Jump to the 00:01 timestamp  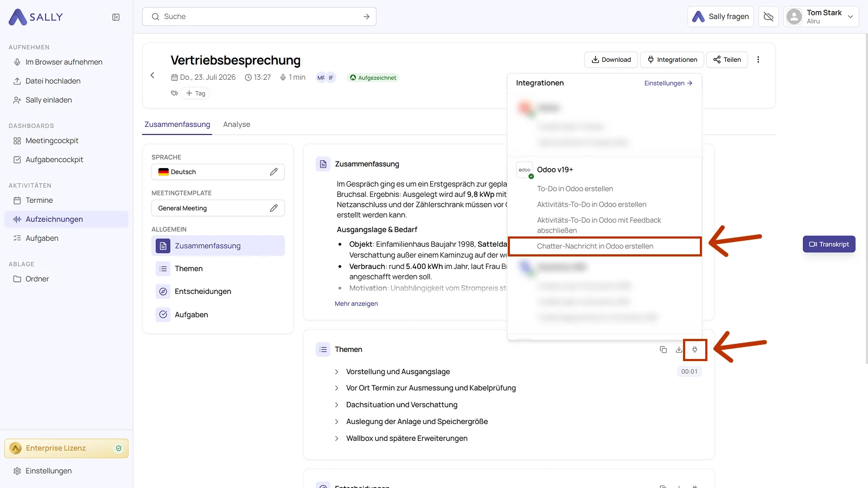pos(690,372)
